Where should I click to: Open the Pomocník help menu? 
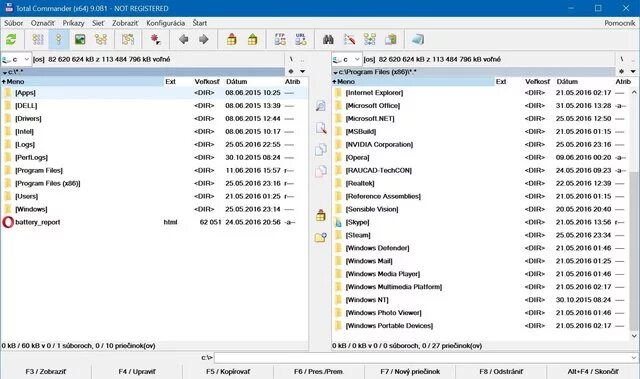click(620, 23)
